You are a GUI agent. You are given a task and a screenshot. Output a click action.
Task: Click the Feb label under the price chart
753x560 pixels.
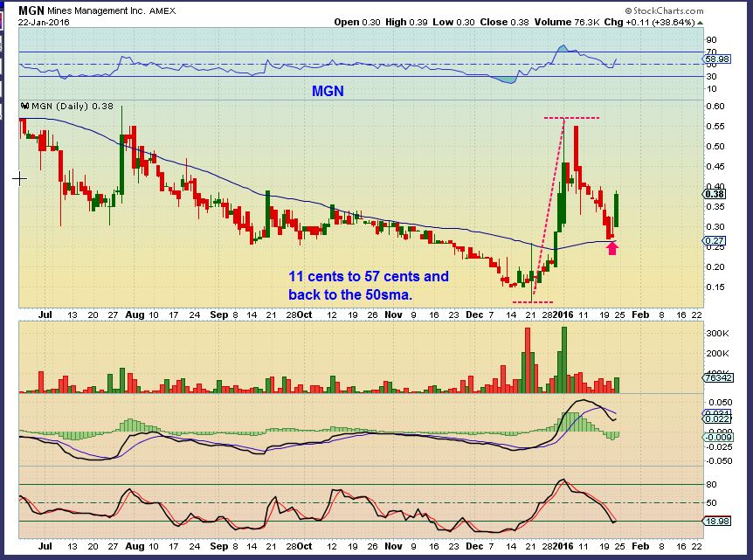(640, 315)
